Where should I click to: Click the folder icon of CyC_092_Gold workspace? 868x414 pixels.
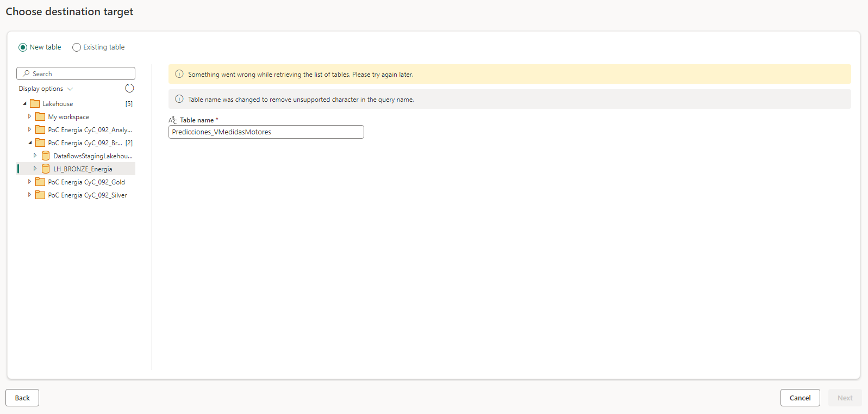coord(40,182)
